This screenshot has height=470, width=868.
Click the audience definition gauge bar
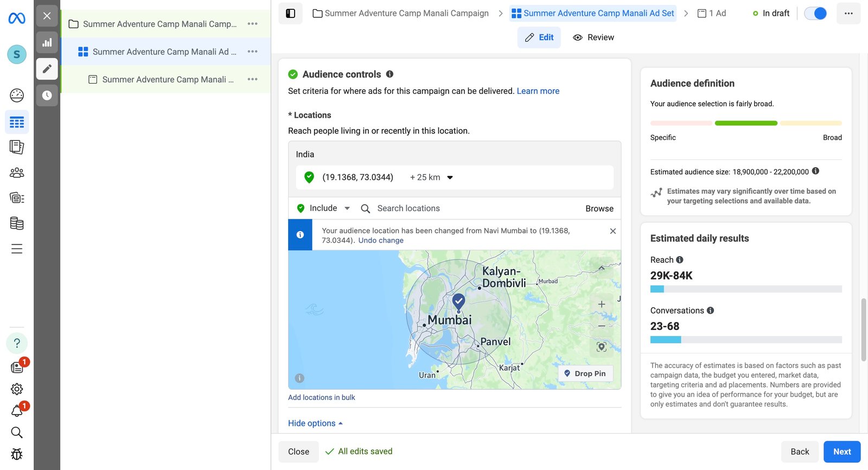click(746, 123)
